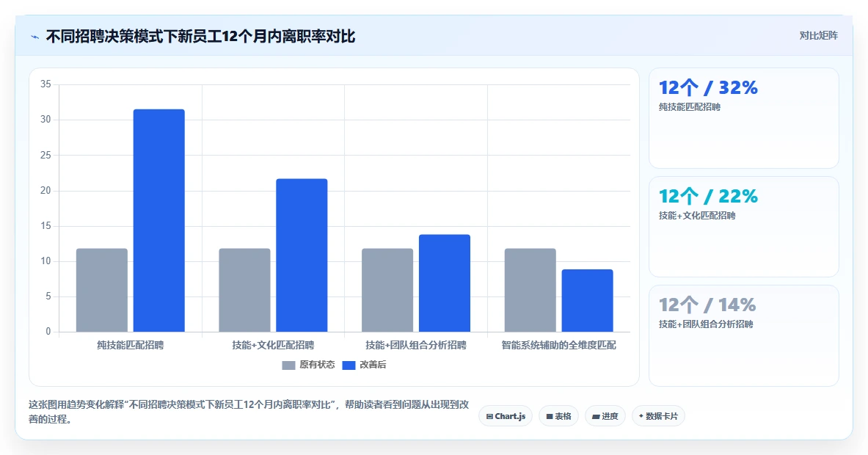The image size is (868, 455).
Task: Open the 12个 / 14% 技能+团队组合分析招聘 card
Action: pyautogui.click(x=743, y=335)
